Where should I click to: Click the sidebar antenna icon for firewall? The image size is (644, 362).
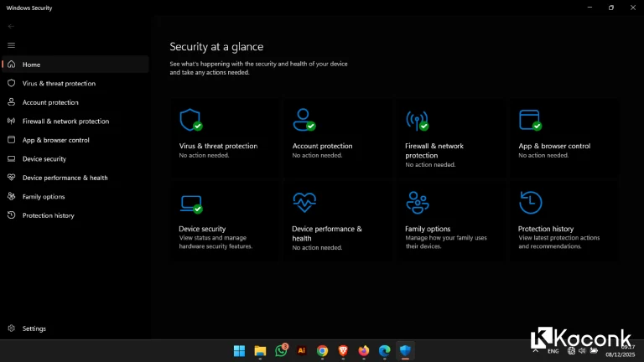12,121
